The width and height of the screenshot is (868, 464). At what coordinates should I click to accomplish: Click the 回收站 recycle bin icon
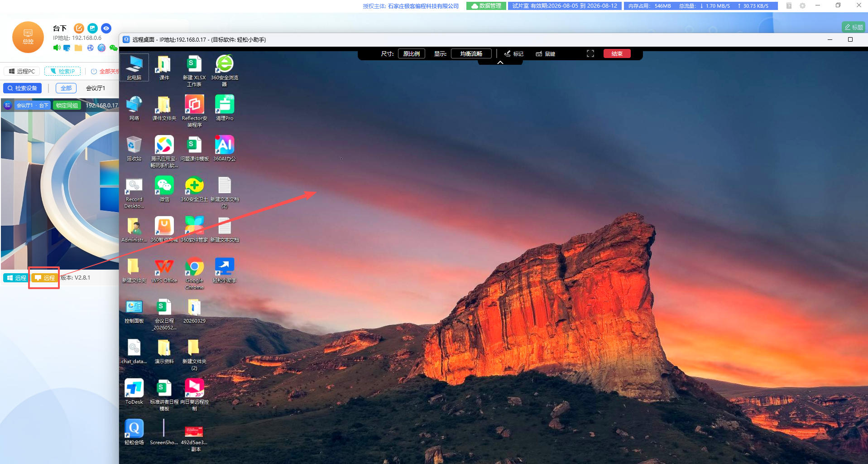[134, 148]
